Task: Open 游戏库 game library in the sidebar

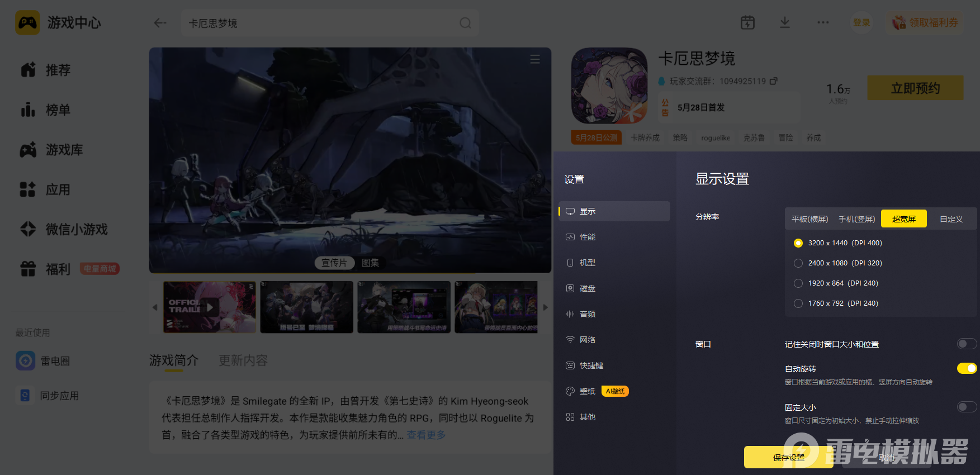Action: (51, 150)
